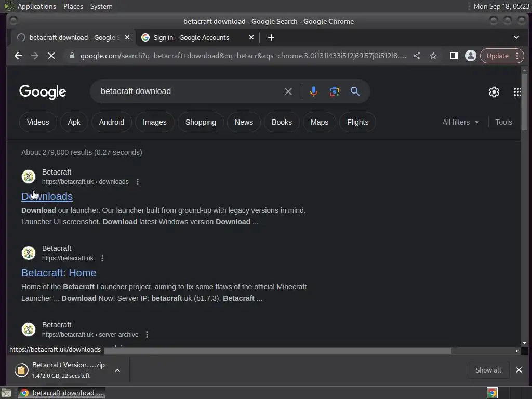Screen dimensions: 532x399
Task: Filter results by Maps
Action: (x=320, y=122)
